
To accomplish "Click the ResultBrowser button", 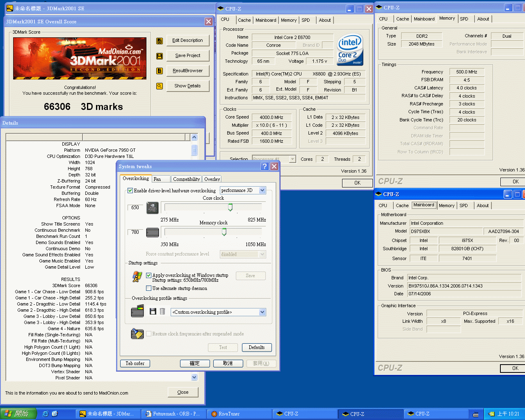I will pos(187,71).
